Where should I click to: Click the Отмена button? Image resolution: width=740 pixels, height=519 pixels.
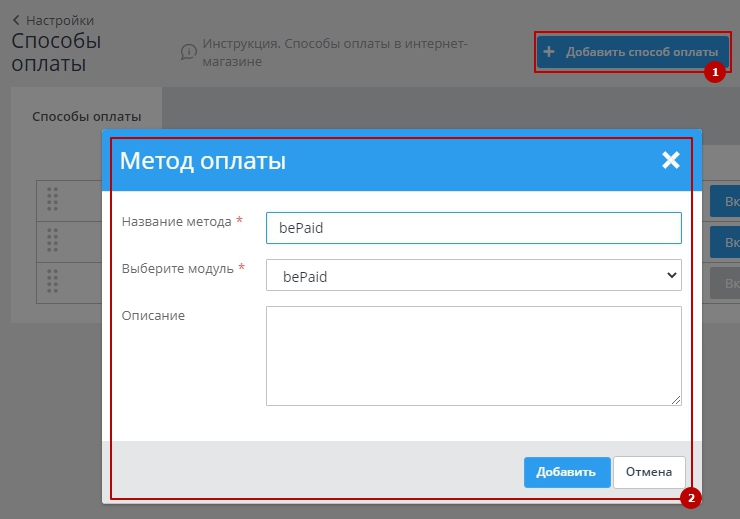(649, 472)
